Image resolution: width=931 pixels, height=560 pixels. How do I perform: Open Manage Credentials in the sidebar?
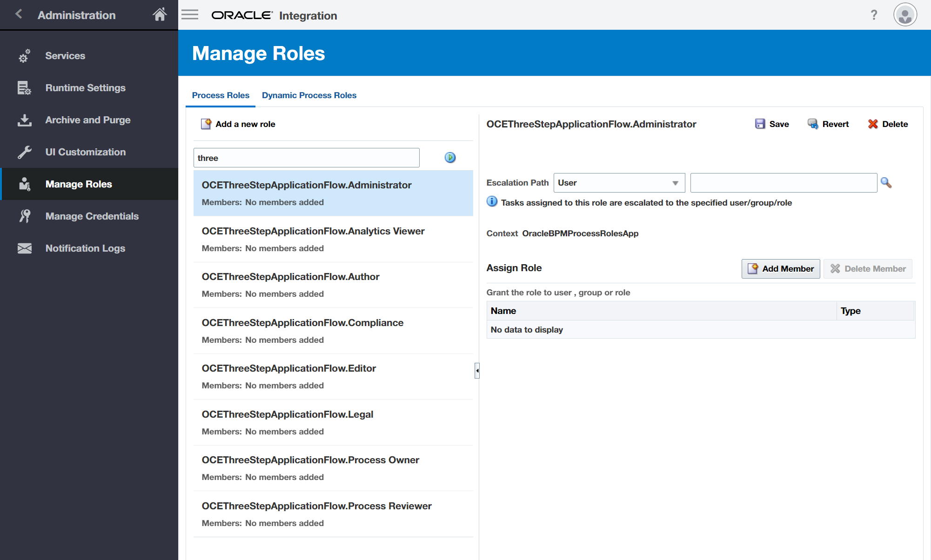[x=89, y=216]
